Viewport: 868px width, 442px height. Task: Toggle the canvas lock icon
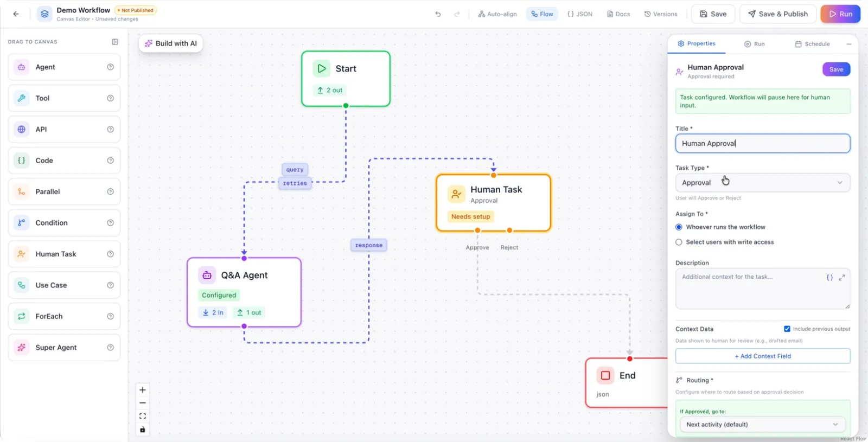[x=143, y=430]
